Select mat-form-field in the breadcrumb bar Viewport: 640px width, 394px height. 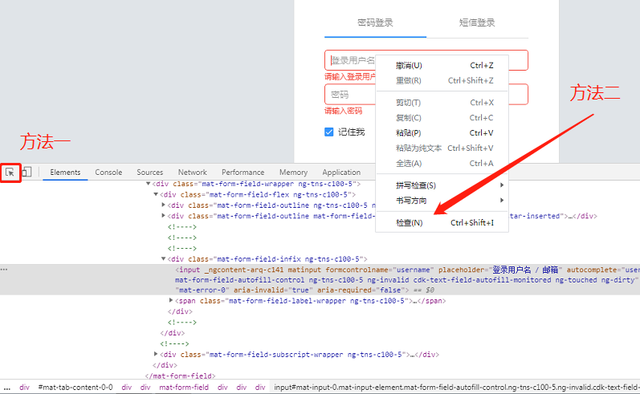pos(184,387)
